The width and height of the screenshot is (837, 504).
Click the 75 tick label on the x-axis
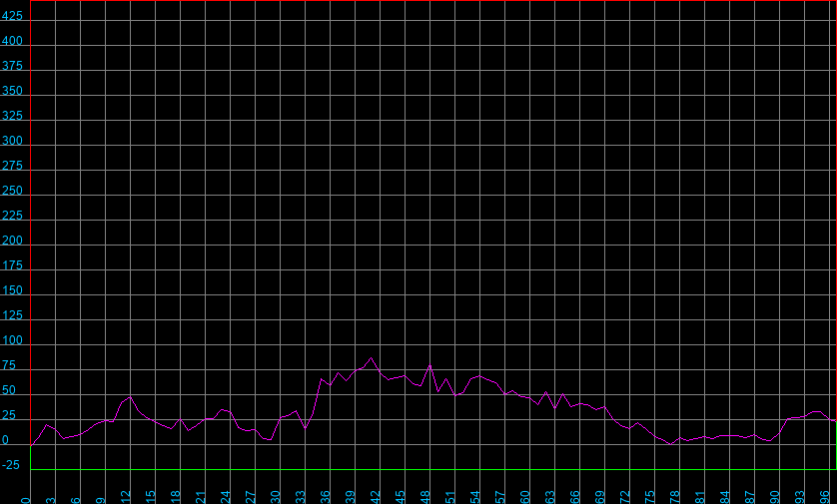[x=650, y=496]
